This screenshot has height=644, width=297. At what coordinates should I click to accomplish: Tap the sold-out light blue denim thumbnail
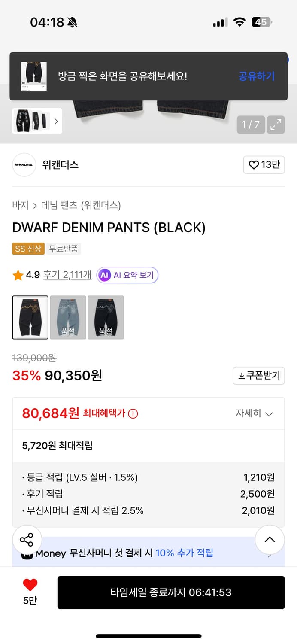(x=68, y=317)
